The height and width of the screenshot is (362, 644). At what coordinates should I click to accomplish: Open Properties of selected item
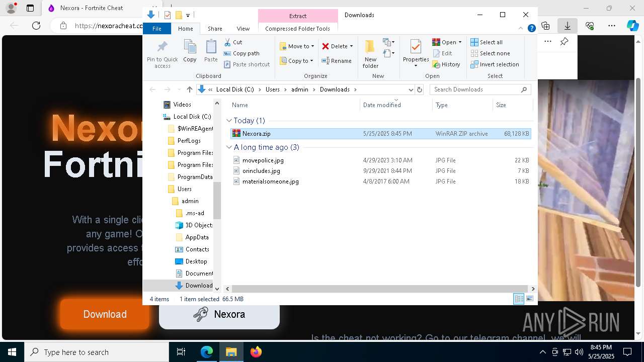(416, 53)
